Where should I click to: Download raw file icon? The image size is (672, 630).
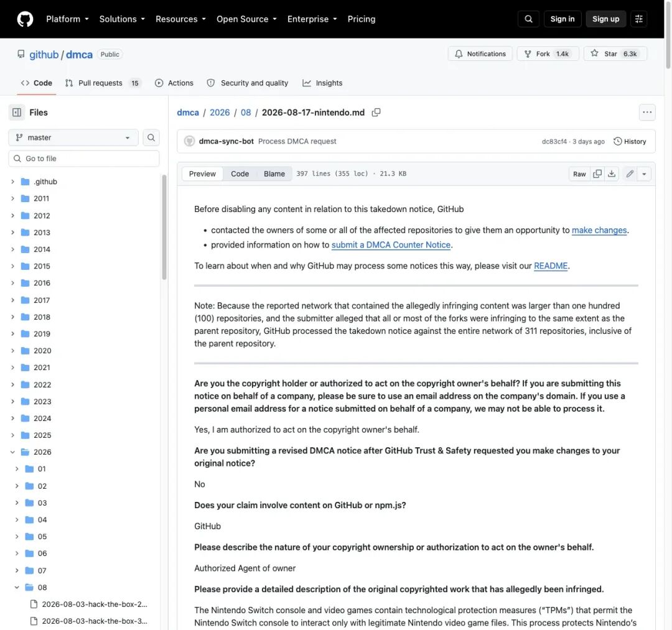tap(612, 174)
